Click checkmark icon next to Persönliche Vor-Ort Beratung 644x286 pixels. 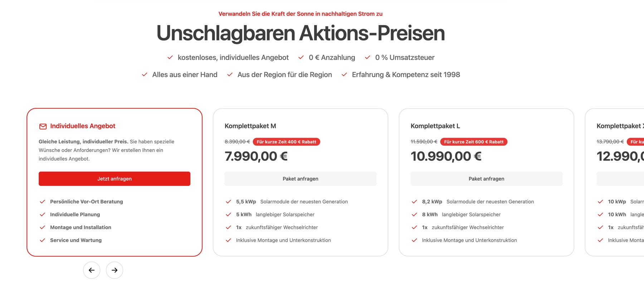click(x=42, y=202)
